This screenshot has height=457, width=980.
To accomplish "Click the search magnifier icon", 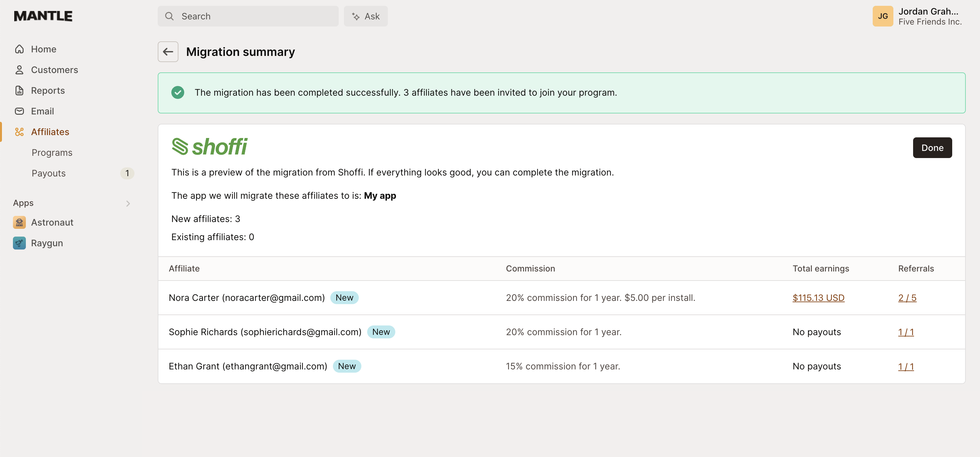I will click(x=170, y=16).
